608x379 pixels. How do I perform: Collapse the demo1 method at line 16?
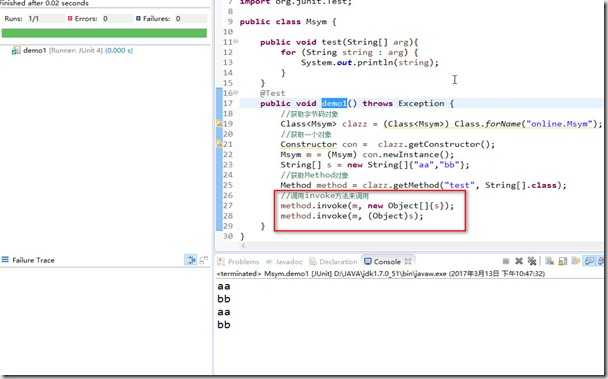(236, 93)
